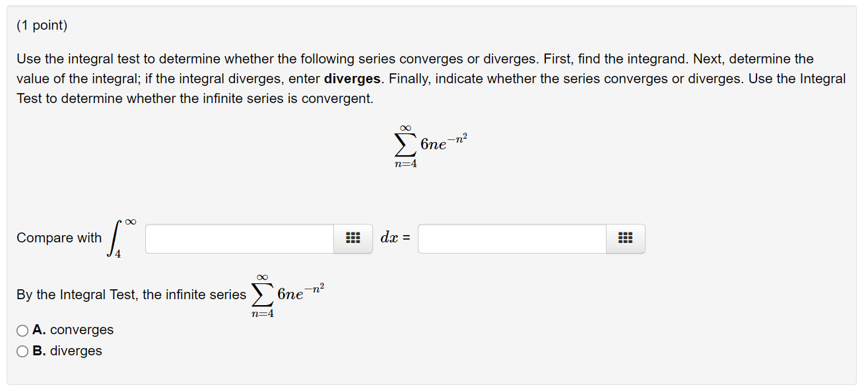Choose the converges radio button

21,330
